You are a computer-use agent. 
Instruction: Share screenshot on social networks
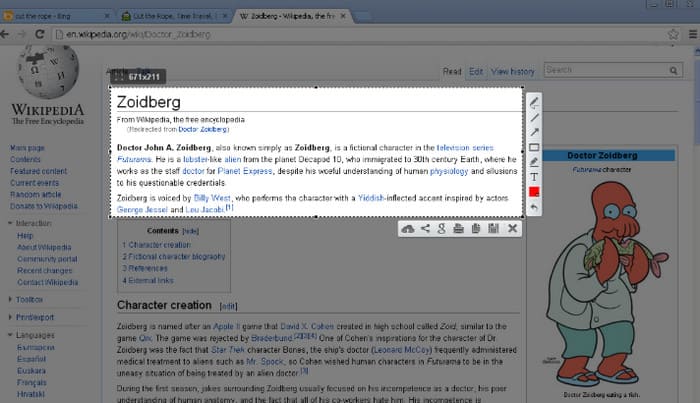425,229
